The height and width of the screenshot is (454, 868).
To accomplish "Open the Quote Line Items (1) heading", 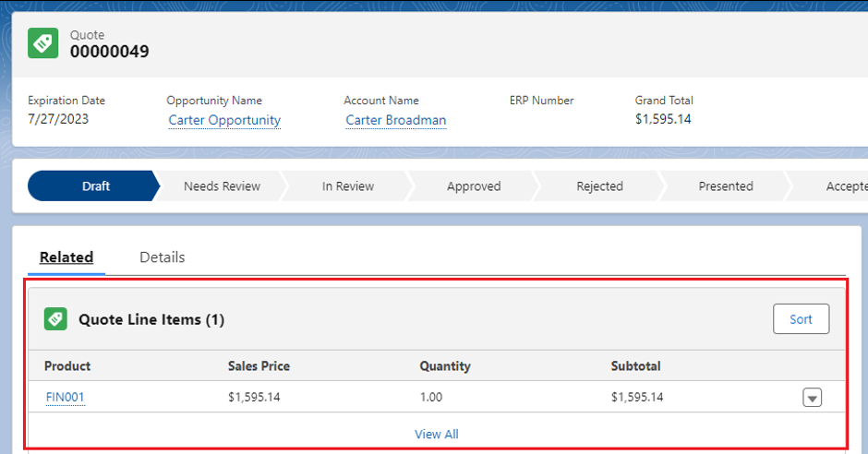I will coord(151,319).
